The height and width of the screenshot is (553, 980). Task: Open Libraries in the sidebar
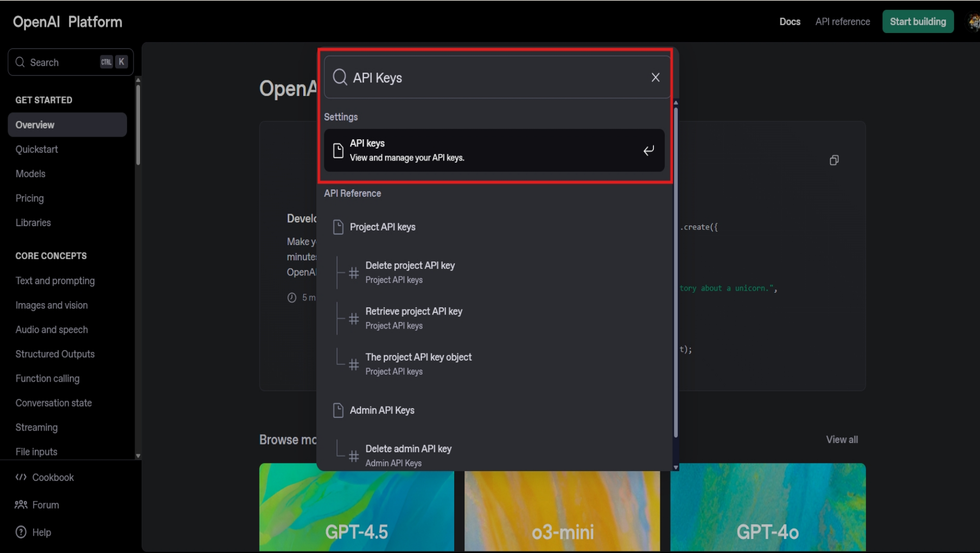(33, 223)
